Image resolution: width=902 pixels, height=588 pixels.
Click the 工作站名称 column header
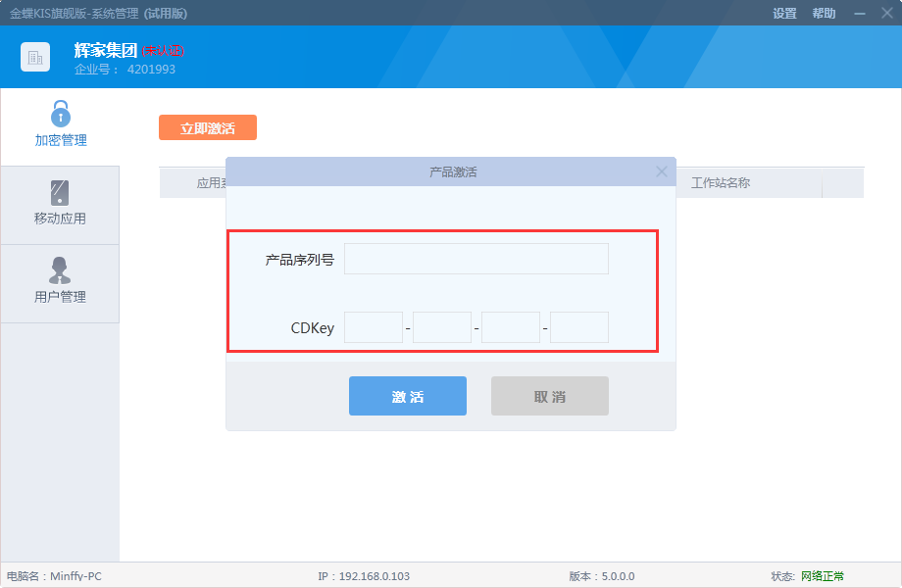coord(721,183)
